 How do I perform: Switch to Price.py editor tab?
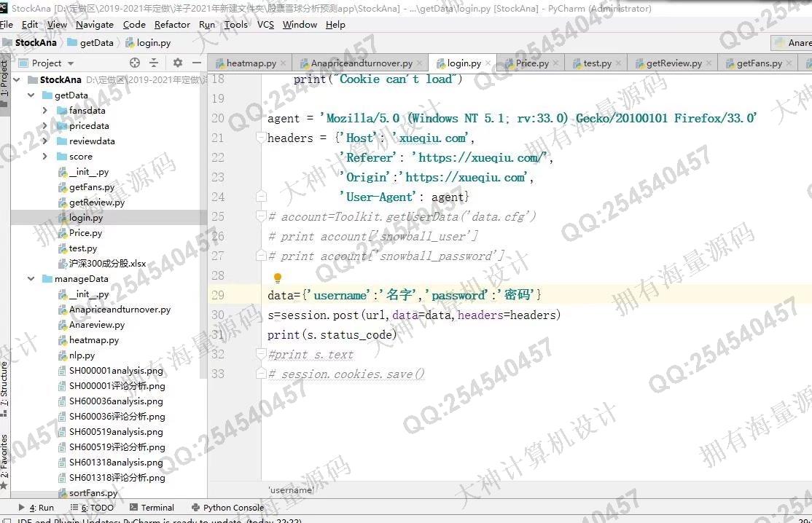pyautogui.click(x=532, y=63)
